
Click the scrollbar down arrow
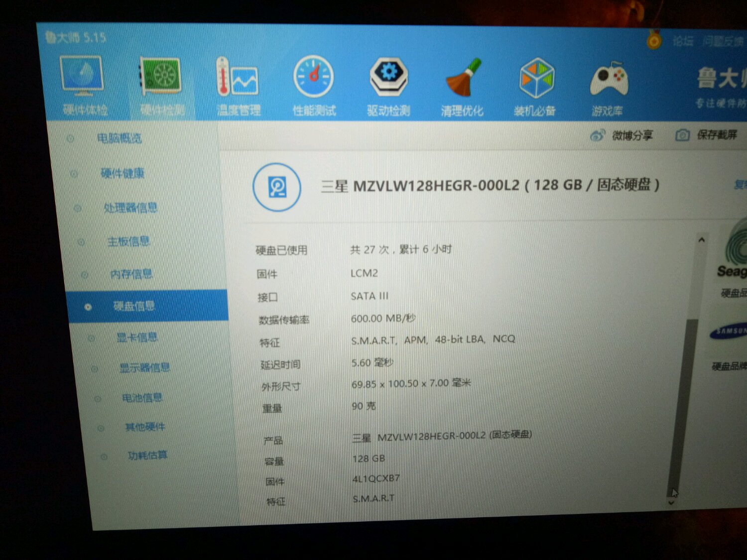(x=671, y=503)
